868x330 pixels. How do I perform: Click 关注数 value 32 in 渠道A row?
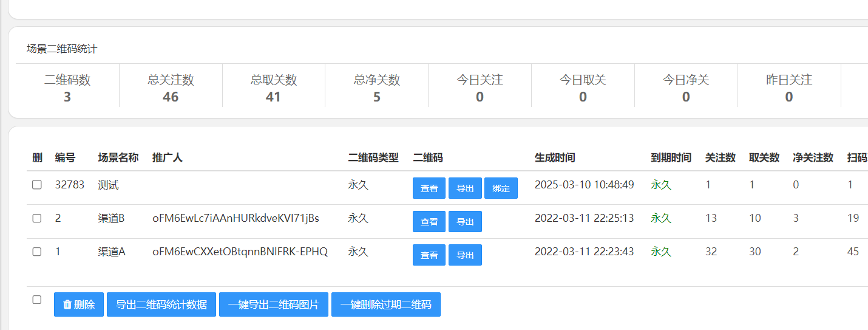click(x=711, y=252)
